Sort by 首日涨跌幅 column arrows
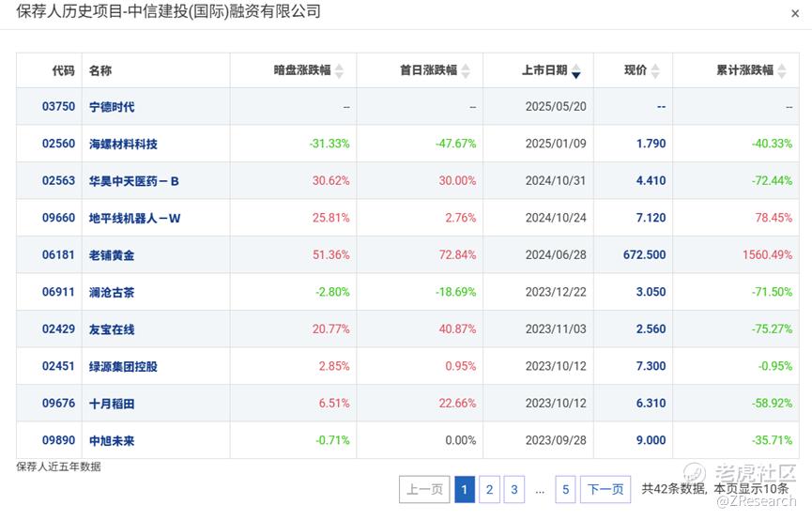The height and width of the screenshot is (520, 812). click(466, 70)
